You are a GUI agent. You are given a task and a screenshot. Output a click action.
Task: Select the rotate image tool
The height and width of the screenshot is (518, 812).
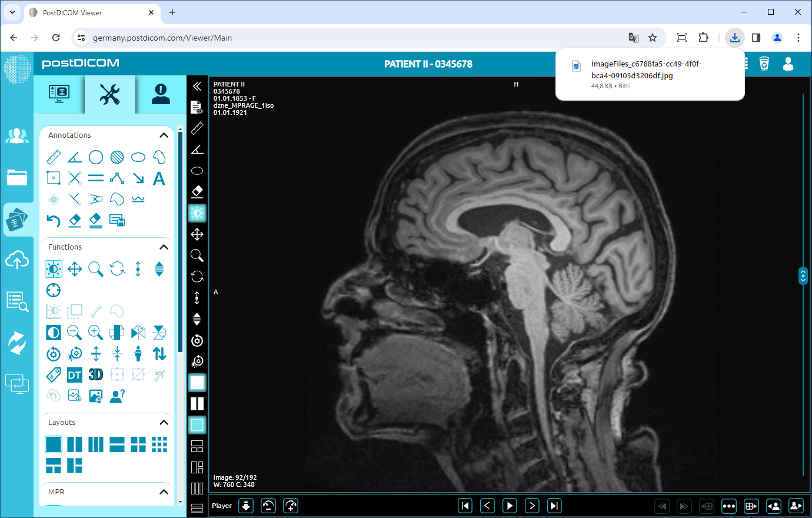tap(117, 268)
